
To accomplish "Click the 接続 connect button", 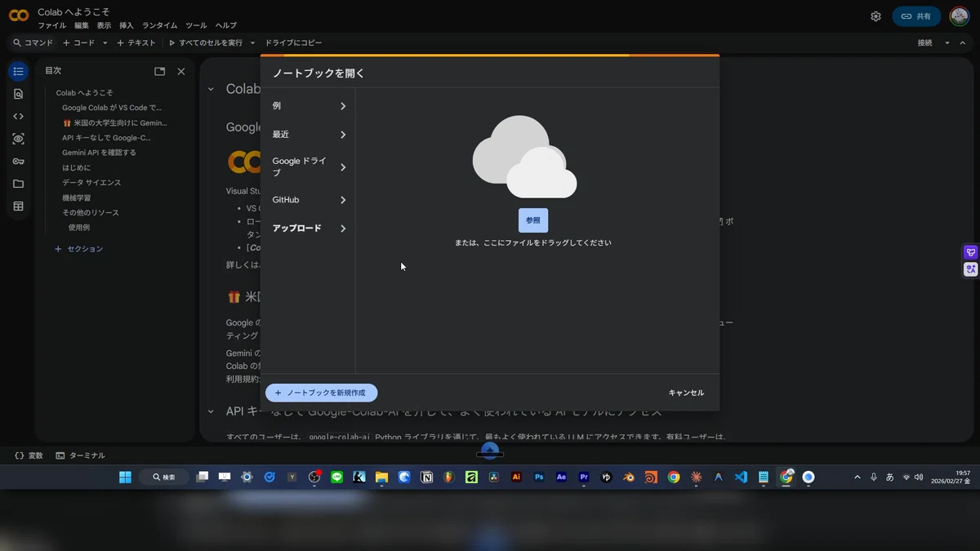I will tap(924, 42).
